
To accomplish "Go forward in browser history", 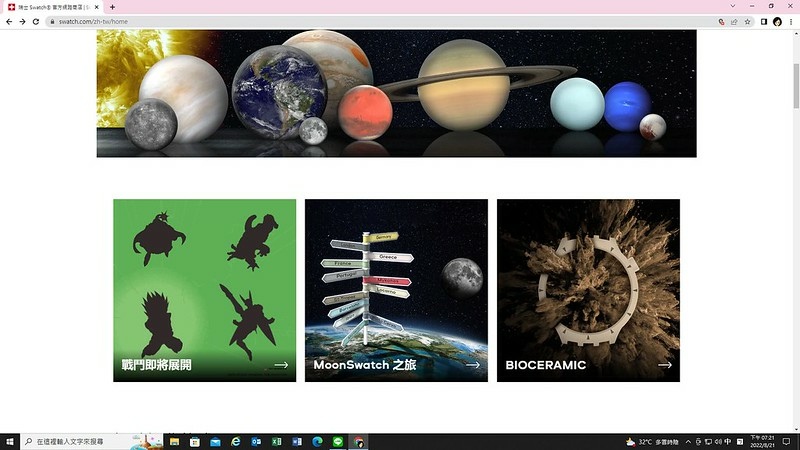I will click(22, 22).
